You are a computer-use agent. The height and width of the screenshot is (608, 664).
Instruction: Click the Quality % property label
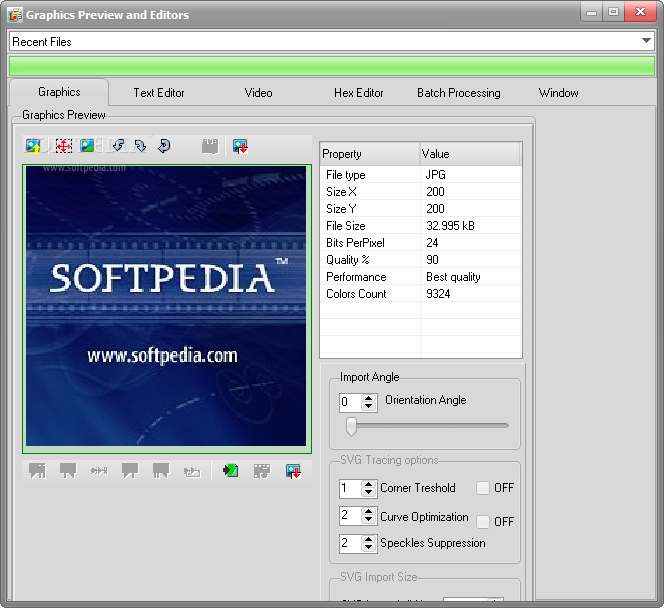348,260
